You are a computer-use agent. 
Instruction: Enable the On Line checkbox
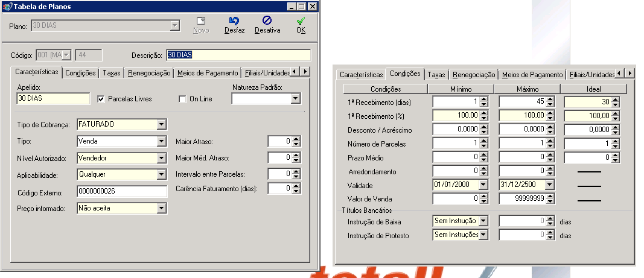(x=182, y=99)
